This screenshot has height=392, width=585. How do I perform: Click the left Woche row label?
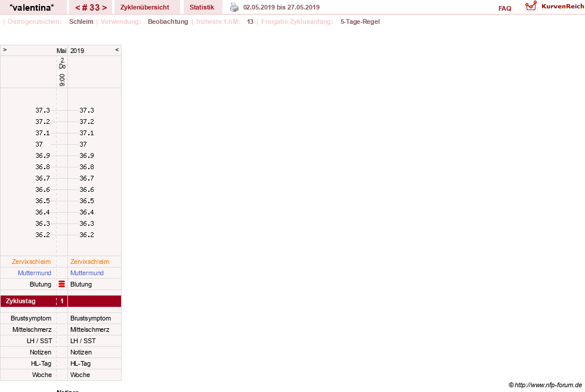pos(42,375)
